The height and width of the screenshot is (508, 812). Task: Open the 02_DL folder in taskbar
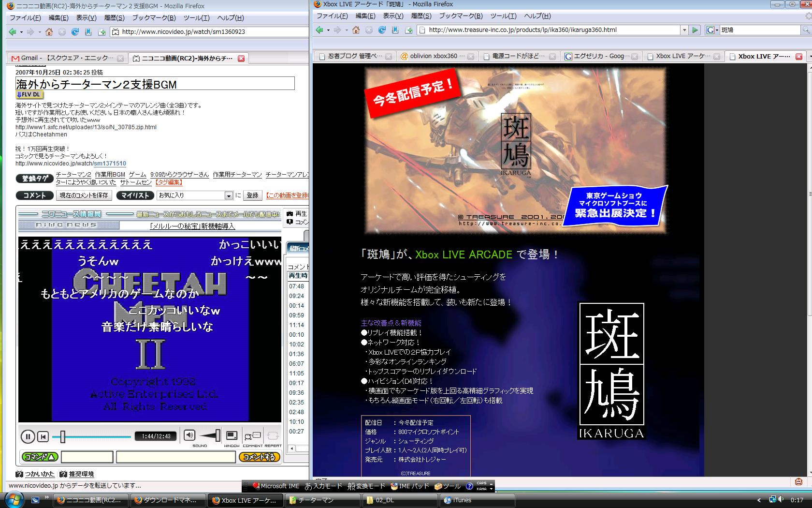(x=400, y=500)
